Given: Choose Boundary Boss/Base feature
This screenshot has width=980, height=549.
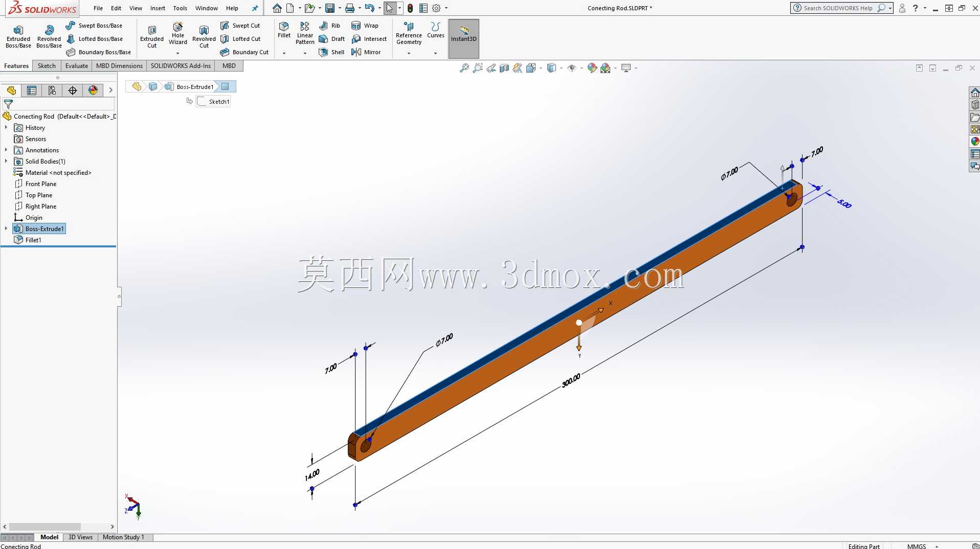Looking at the screenshot, I should point(99,52).
